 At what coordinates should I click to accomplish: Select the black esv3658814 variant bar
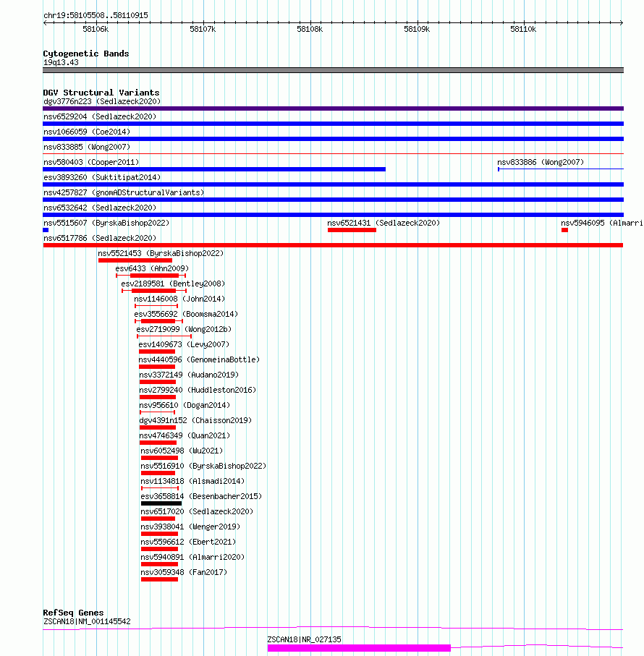pyautogui.click(x=161, y=503)
